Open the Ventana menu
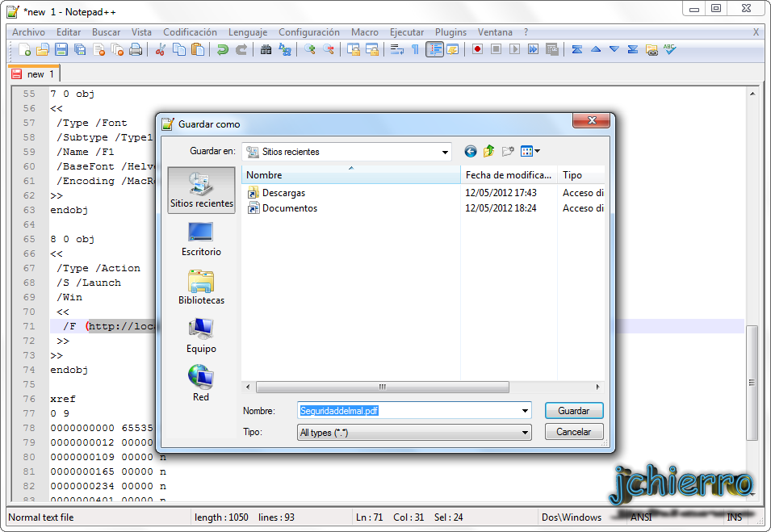Screen dimensions: 771x532 point(495,32)
